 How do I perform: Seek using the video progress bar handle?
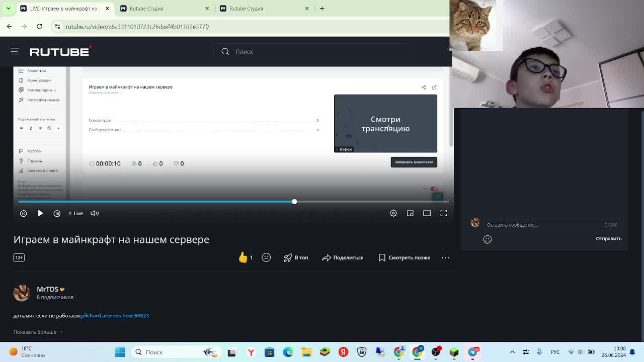pos(294,202)
